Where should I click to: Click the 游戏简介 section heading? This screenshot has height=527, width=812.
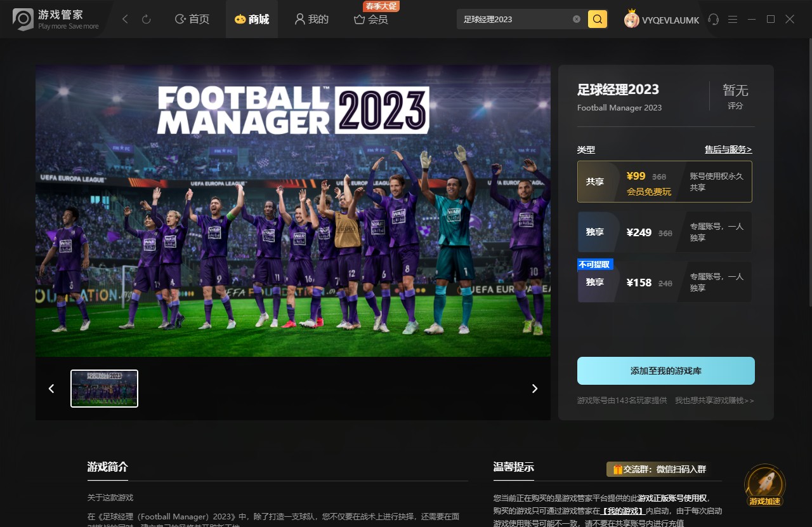click(108, 467)
